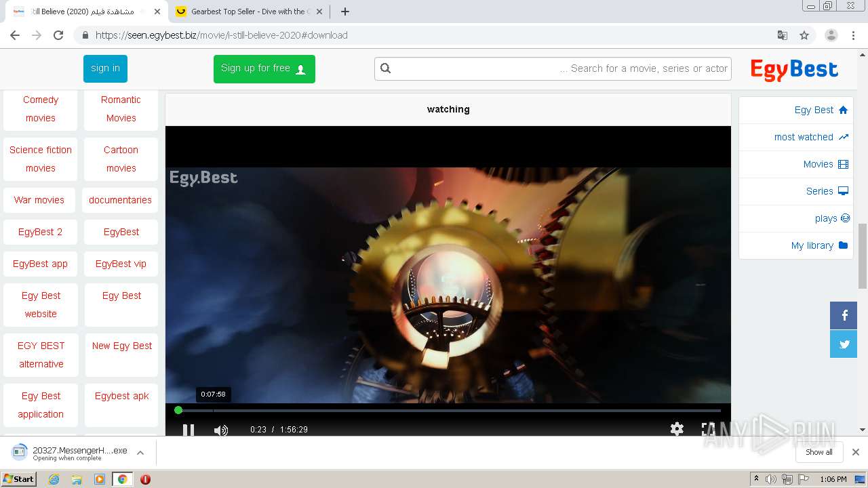Mute the video volume speaker icon

221,430
